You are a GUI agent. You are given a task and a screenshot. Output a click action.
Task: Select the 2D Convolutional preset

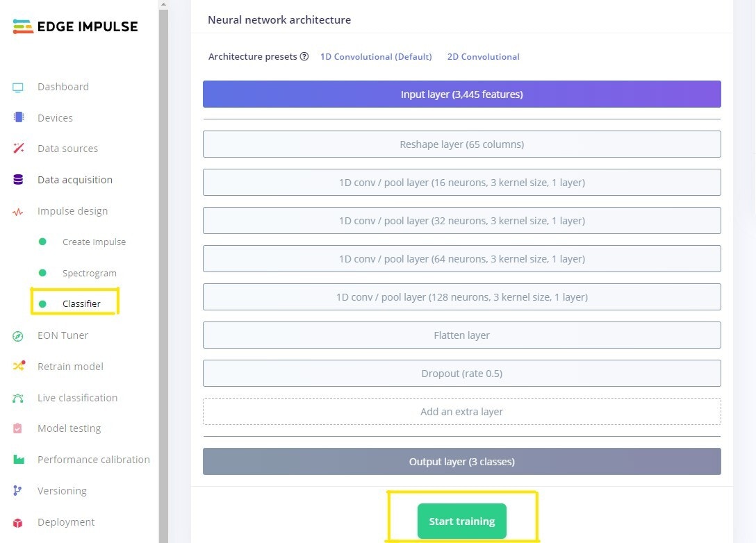[x=483, y=57]
